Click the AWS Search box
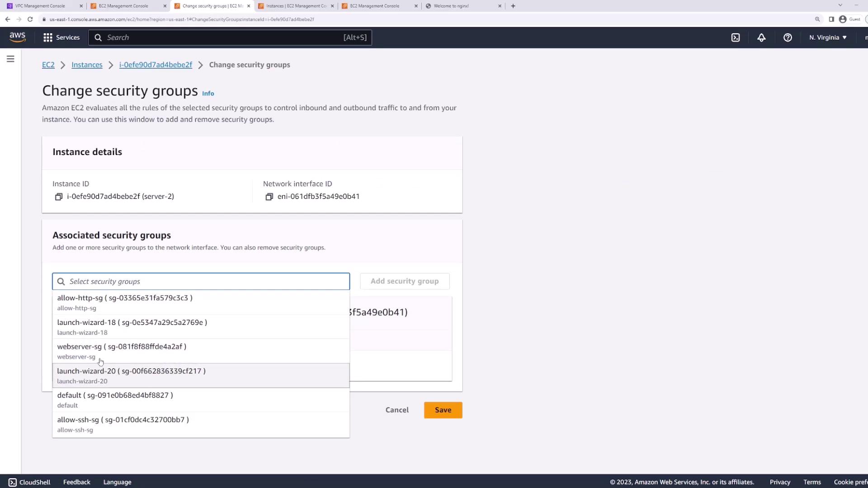 tap(230, 38)
